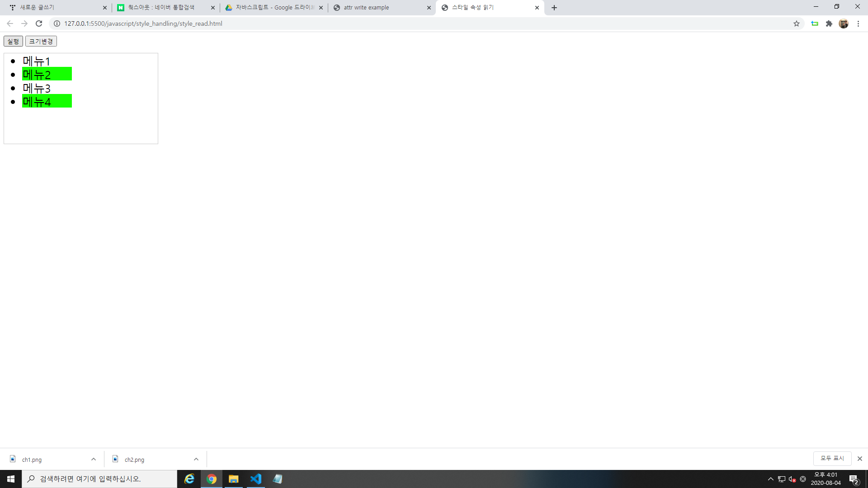Viewport: 868px width, 488px height.
Task: Open Visual Studio Code from taskbar
Action: 255,479
